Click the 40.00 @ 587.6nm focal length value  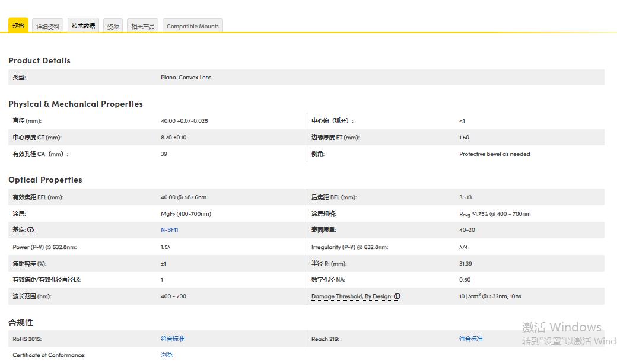coord(183,197)
